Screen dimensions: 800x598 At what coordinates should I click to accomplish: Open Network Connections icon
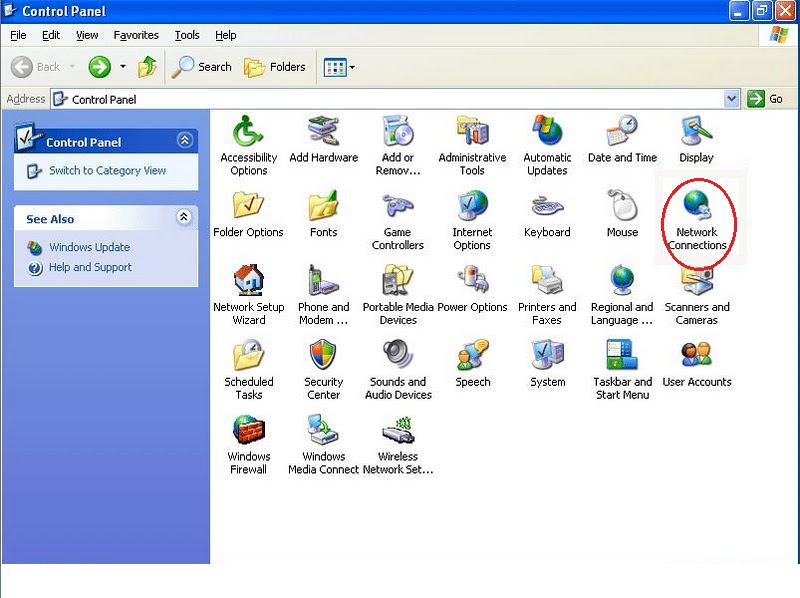(x=696, y=206)
